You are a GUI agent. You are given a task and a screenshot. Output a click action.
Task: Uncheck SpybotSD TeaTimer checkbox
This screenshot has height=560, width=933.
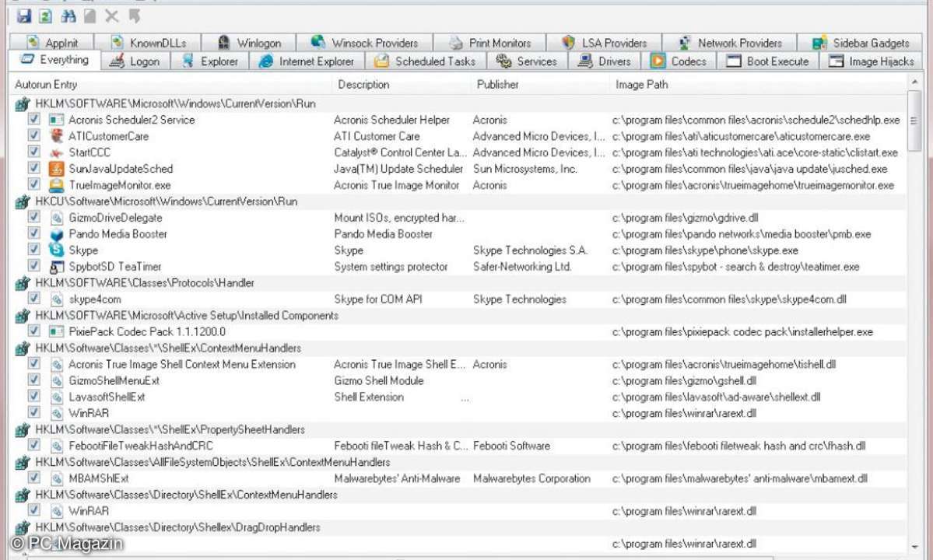[x=34, y=266]
